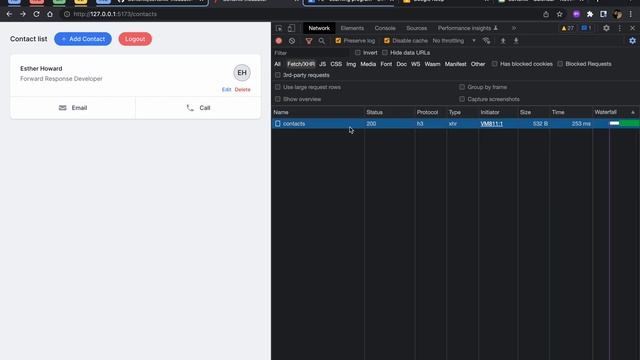Reload the page with refresh icon
640x360 pixels.
pyautogui.click(x=36, y=14)
